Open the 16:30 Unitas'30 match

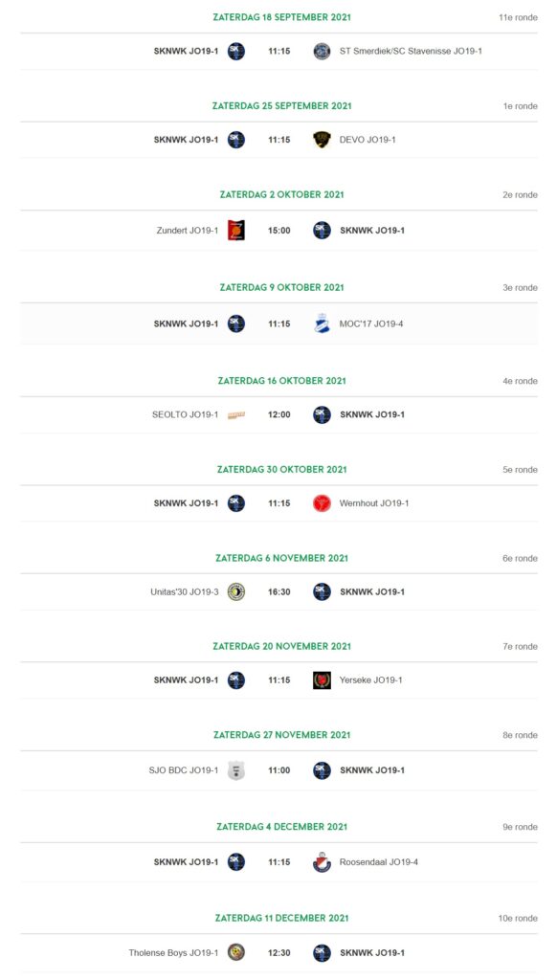coord(279,591)
